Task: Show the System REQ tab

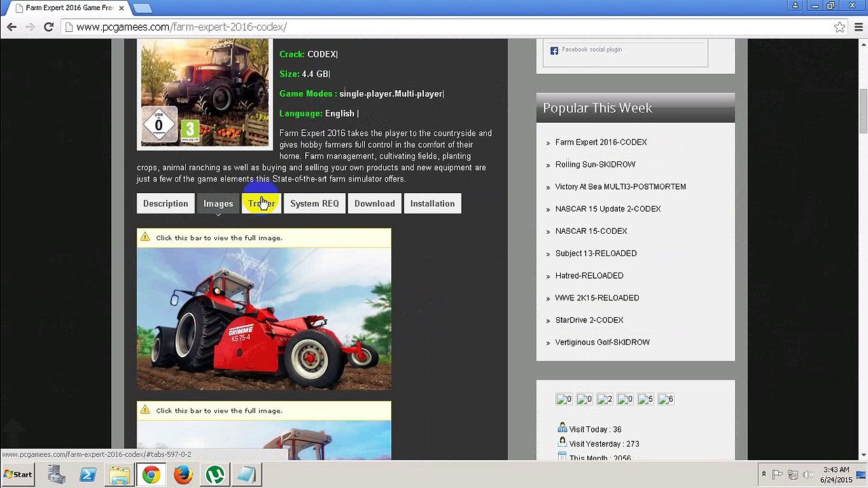Action: [x=315, y=203]
